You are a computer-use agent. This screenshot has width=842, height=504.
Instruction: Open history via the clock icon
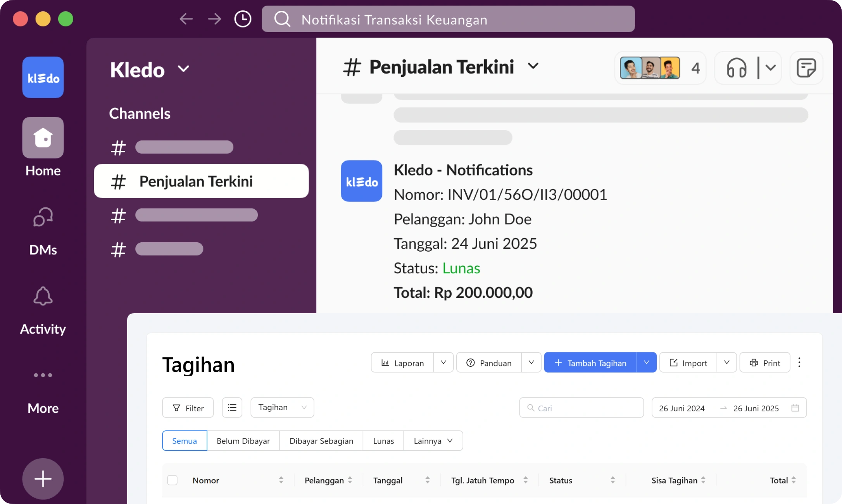242,19
